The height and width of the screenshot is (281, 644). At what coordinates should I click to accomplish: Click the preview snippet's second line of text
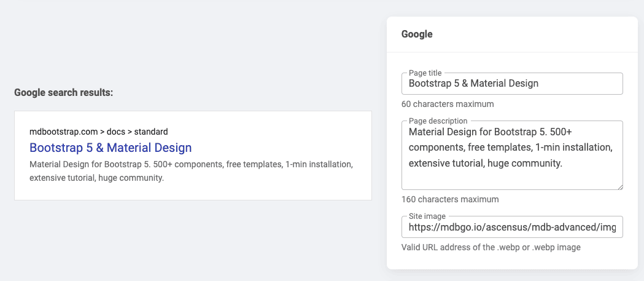[96, 178]
